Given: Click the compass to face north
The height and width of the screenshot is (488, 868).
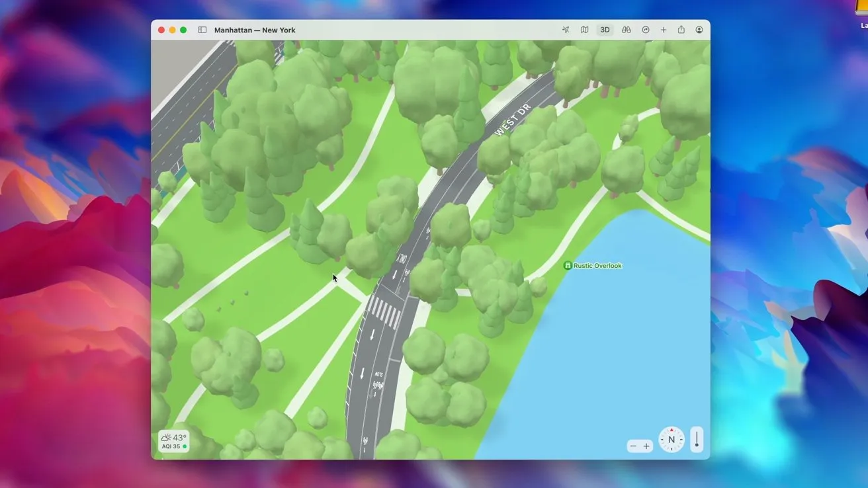Looking at the screenshot, I should (x=672, y=440).
